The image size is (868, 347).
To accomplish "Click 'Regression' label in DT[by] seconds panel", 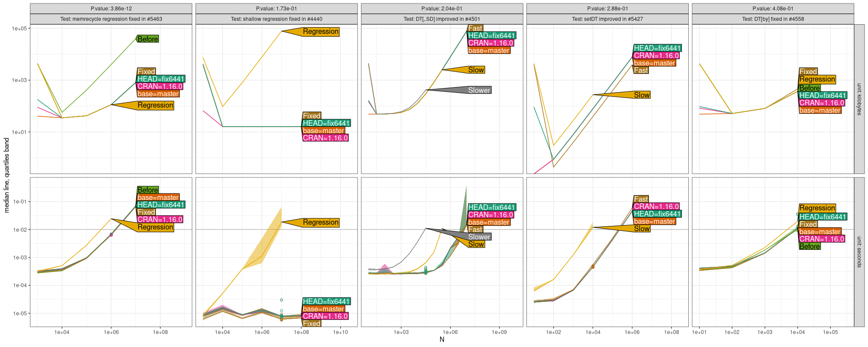I will point(817,208).
